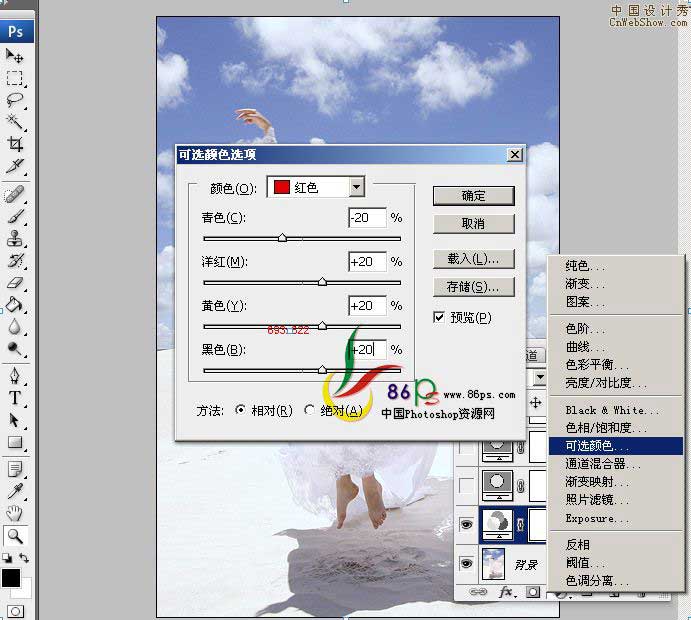Screen dimensions: 691x620
Task: Select the Blur tool
Action: click(14, 327)
